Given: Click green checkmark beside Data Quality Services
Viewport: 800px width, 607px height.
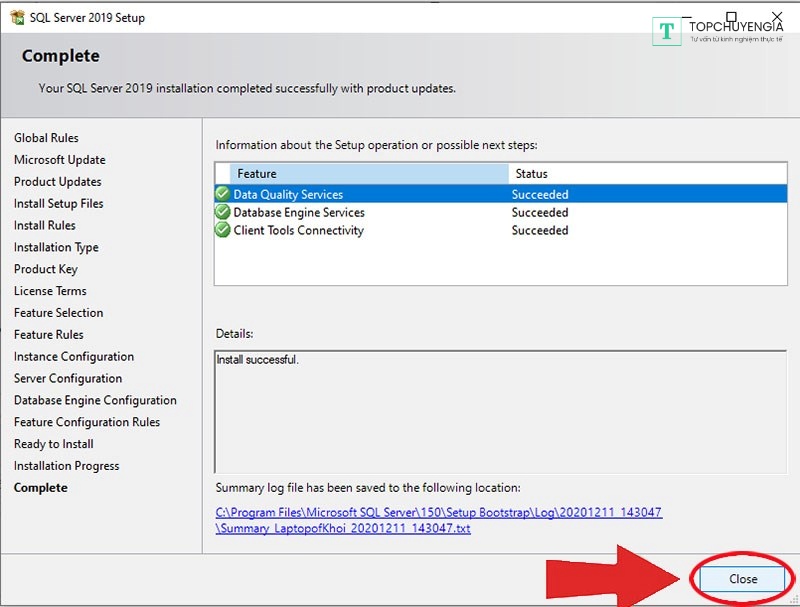Looking at the screenshot, I should (222, 194).
